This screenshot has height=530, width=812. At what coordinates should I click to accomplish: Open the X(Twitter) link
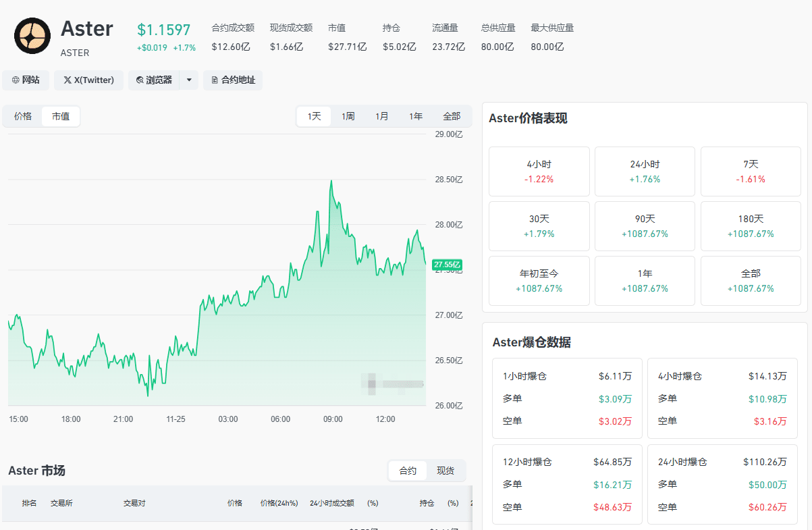[88, 80]
